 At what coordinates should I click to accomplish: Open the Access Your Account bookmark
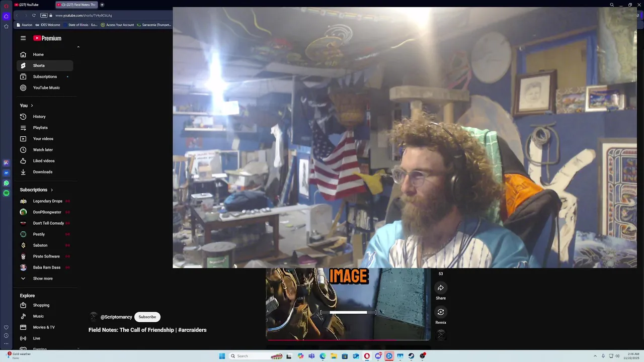(118, 25)
